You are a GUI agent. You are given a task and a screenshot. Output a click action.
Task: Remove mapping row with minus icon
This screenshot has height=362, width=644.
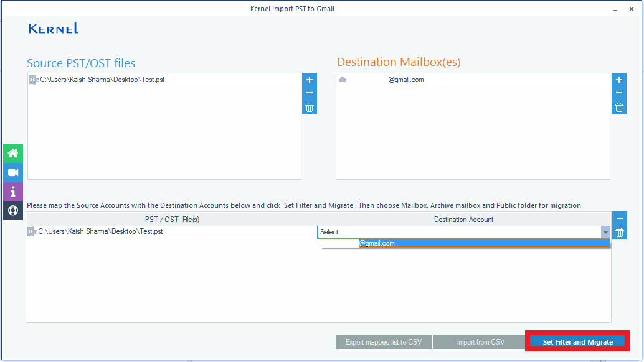coord(619,218)
